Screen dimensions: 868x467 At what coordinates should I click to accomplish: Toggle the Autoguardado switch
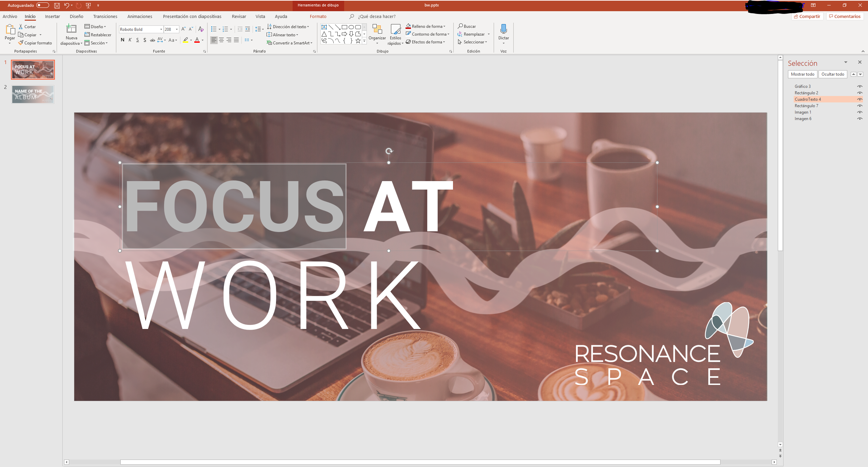[x=43, y=5]
